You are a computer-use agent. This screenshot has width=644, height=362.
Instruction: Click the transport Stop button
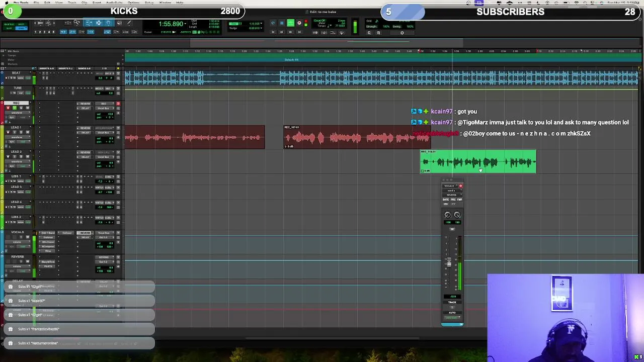(x=282, y=23)
